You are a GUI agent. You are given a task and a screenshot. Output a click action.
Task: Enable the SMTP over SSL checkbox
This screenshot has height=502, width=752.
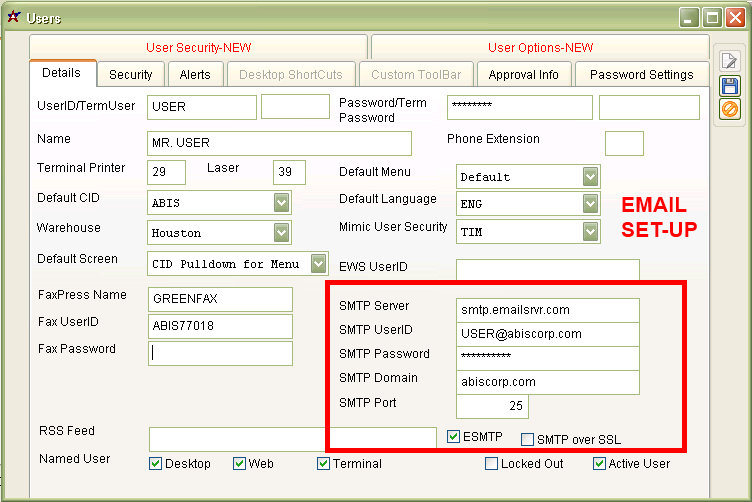coord(527,439)
